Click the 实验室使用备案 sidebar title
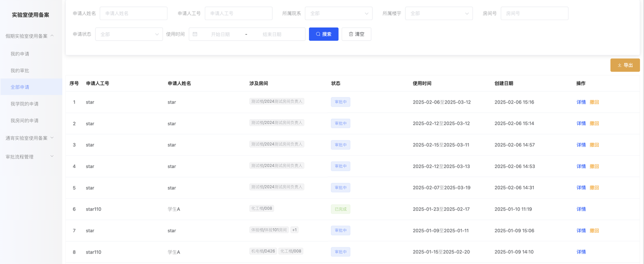This screenshot has width=644, height=264. [31, 15]
